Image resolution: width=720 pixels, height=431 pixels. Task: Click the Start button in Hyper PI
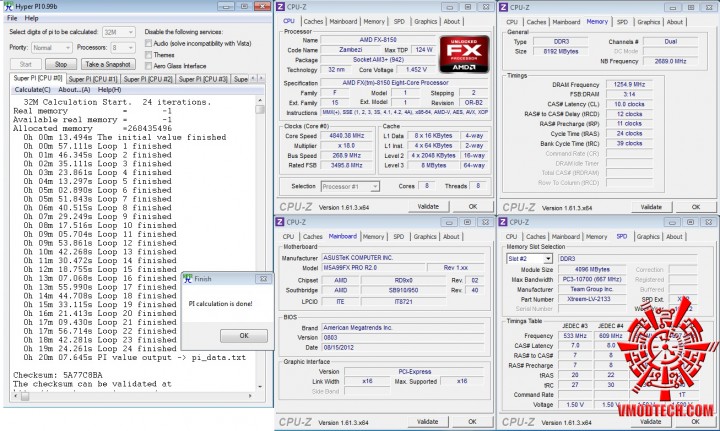[x=26, y=64]
